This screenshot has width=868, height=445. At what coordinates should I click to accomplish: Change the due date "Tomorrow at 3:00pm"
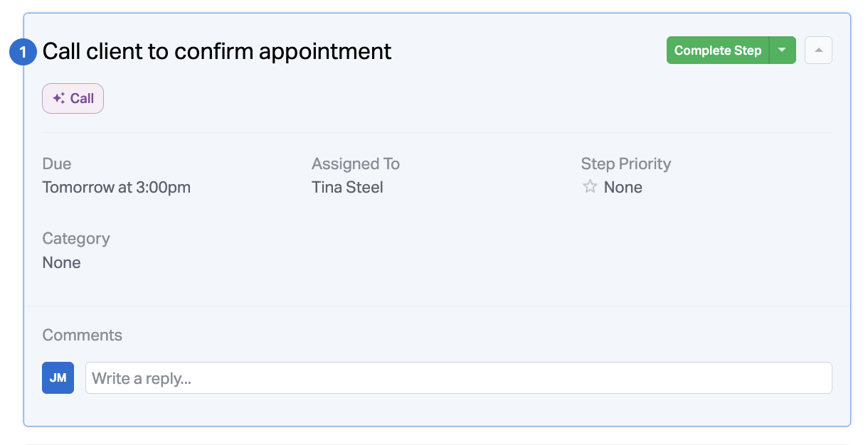pyautogui.click(x=117, y=188)
